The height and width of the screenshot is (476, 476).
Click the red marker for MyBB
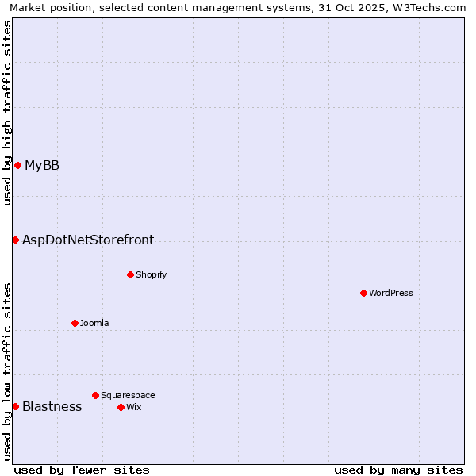(x=17, y=165)
